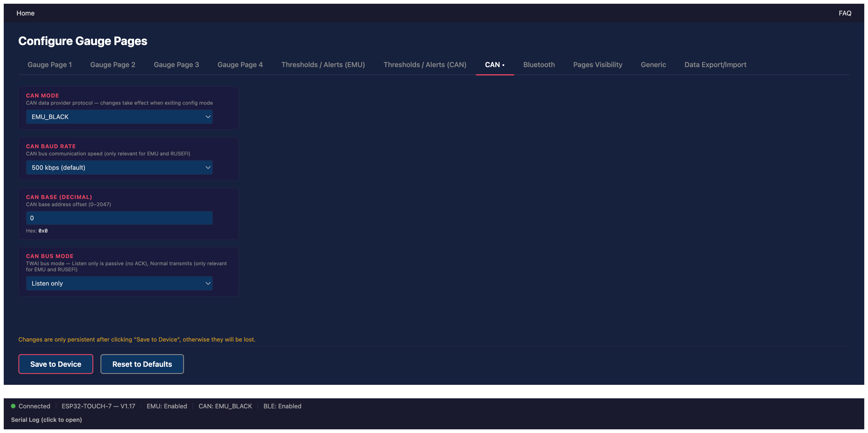Screen dimensions: 868x433
Task: Click the Reset to Defaults button
Action: 142,364
